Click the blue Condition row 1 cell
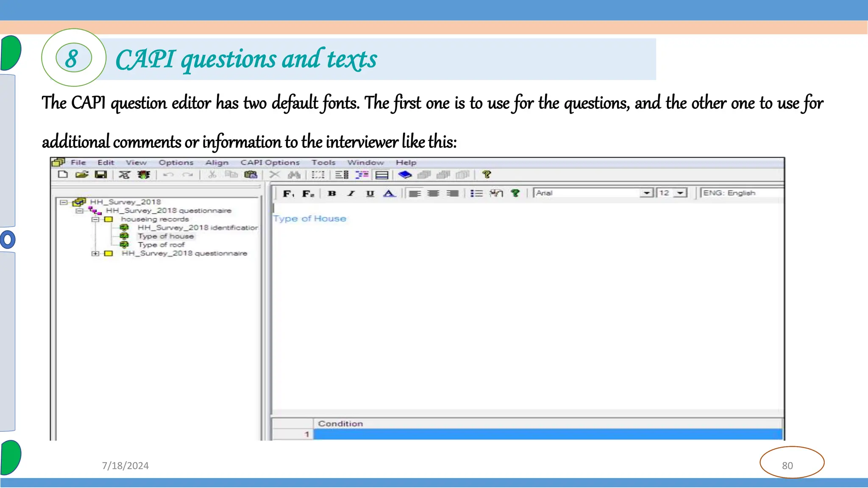 click(x=548, y=434)
